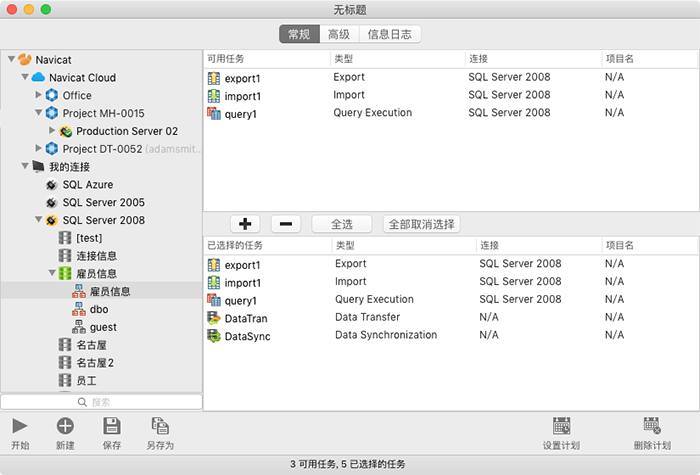Select 雇员信息 schema in tree

pos(102,291)
